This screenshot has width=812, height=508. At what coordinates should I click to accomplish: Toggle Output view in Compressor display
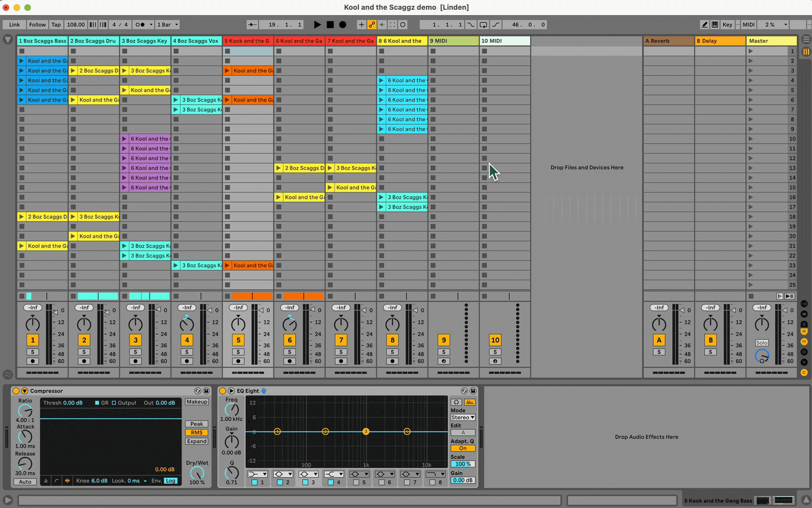124,403
